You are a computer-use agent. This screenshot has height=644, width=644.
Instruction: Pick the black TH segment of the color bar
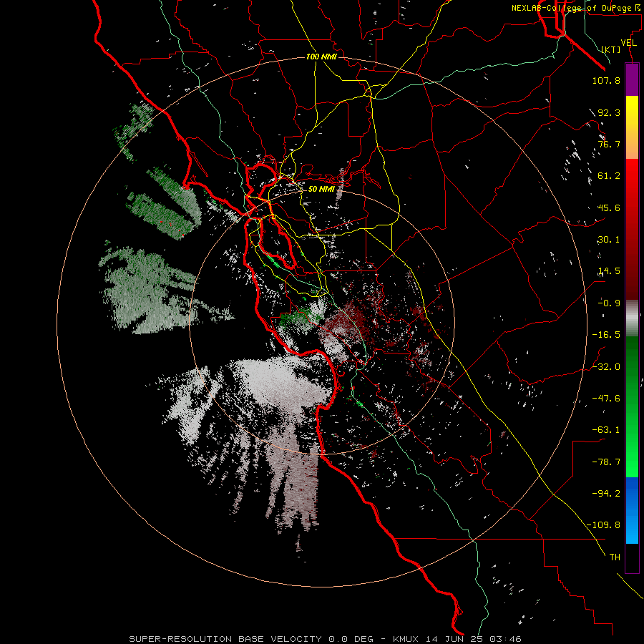[632, 557]
